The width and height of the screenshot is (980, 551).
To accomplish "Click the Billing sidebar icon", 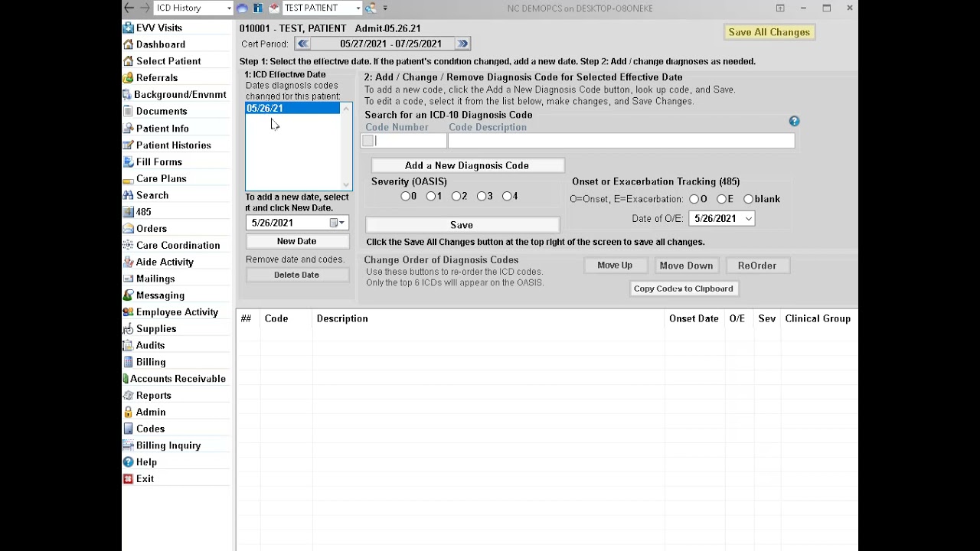I will coord(128,362).
